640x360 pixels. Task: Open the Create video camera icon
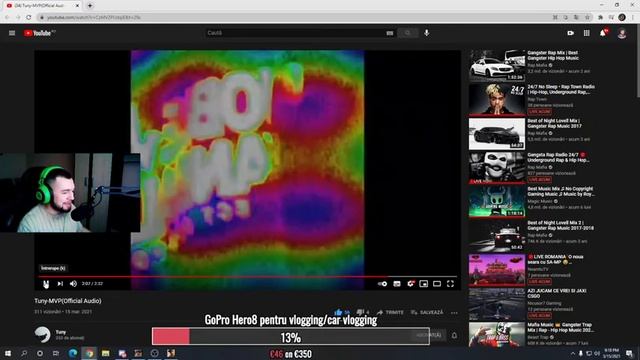pos(571,33)
